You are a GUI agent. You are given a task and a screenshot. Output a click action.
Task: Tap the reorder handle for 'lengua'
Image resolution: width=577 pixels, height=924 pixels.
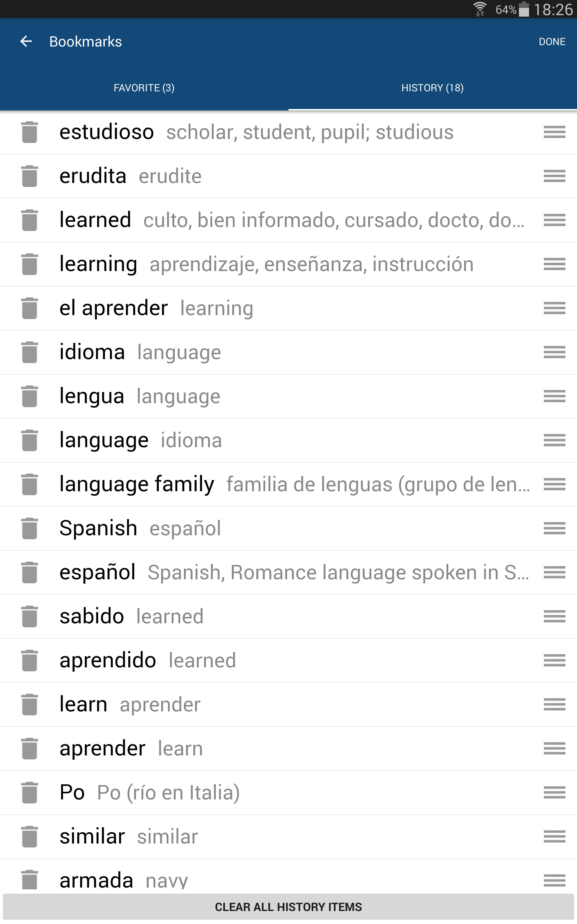554,396
